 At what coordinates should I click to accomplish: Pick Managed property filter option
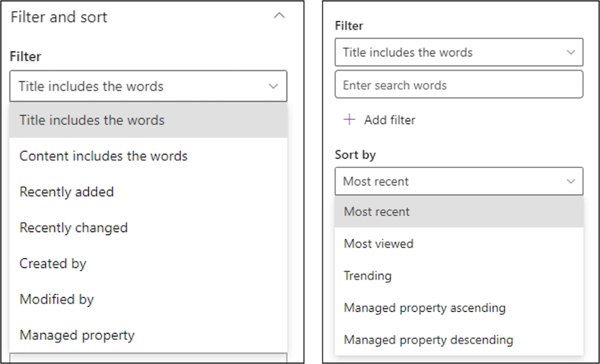(148, 335)
